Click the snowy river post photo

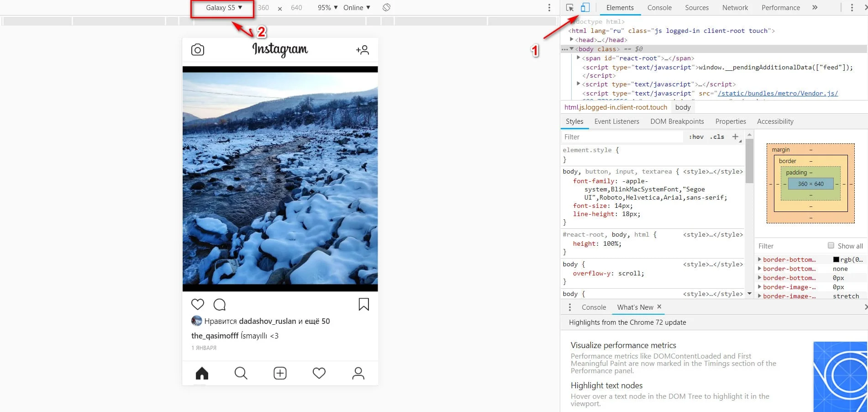click(280, 179)
